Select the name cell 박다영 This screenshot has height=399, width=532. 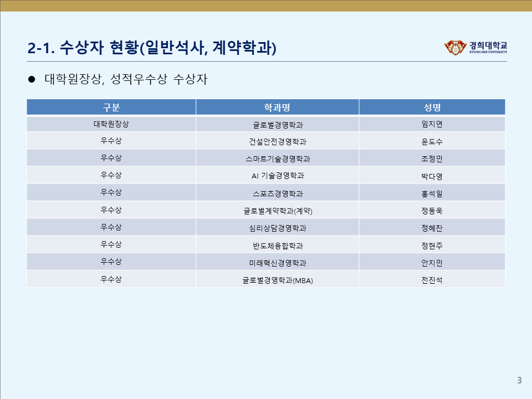pyautogui.click(x=432, y=177)
